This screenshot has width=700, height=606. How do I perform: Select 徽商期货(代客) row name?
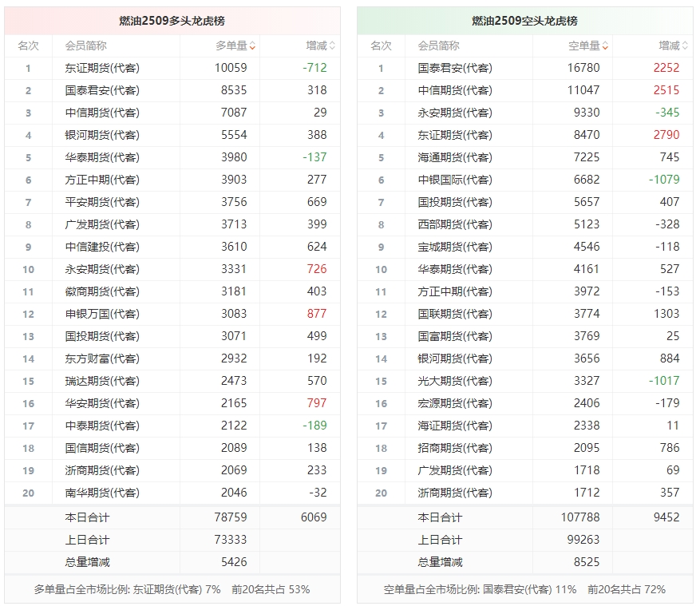(102, 291)
